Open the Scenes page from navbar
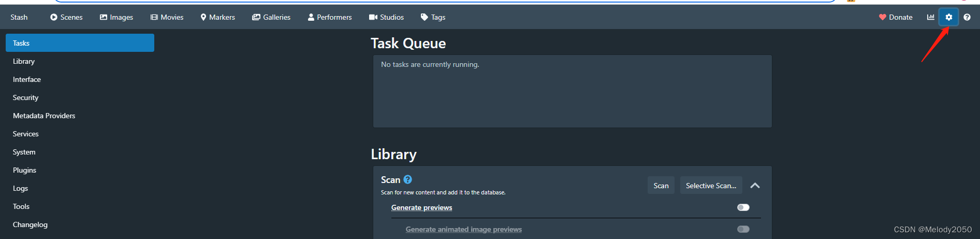This screenshot has height=239, width=980. coord(66,17)
